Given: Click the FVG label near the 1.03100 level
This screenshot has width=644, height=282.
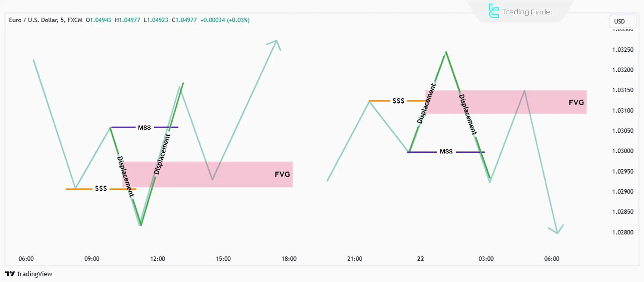Looking at the screenshot, I should tap(576, 102).
